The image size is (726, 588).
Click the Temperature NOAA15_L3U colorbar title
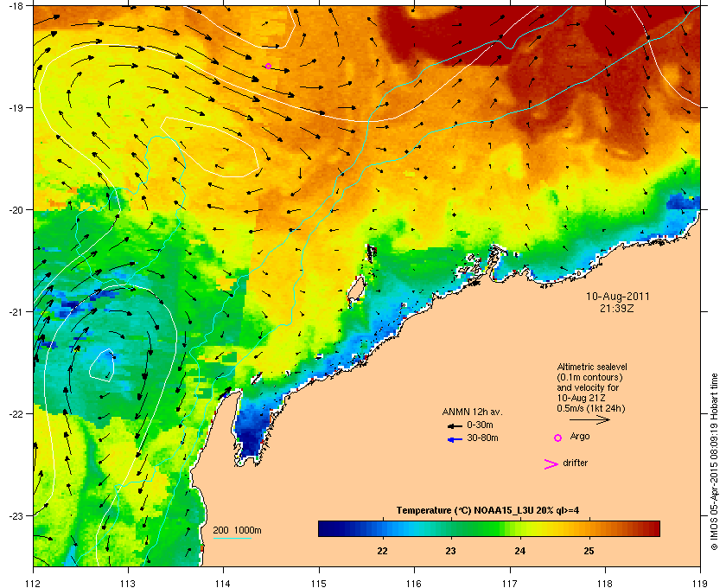tap(487, 510)
